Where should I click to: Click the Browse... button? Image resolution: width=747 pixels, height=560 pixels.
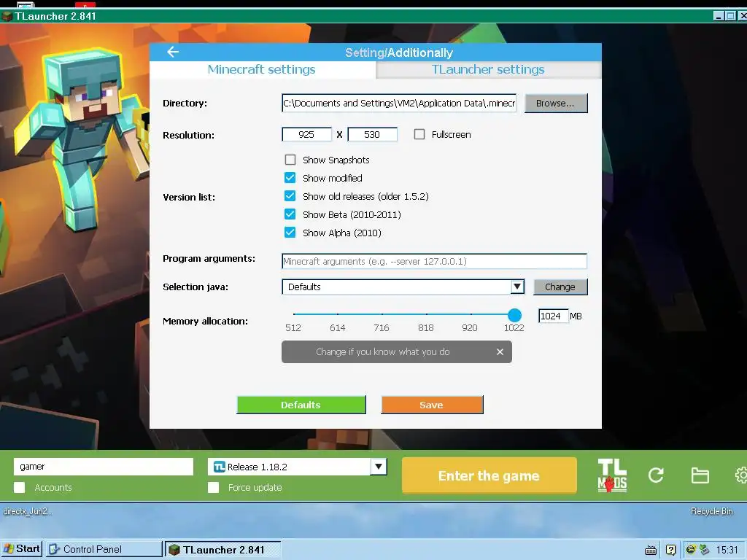(556, 104)
